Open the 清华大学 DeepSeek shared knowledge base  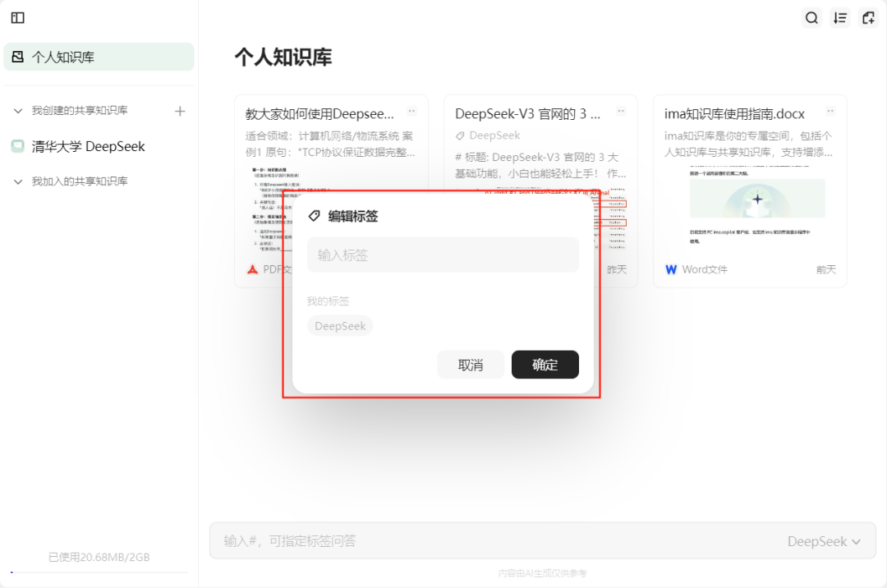(90, 145)
